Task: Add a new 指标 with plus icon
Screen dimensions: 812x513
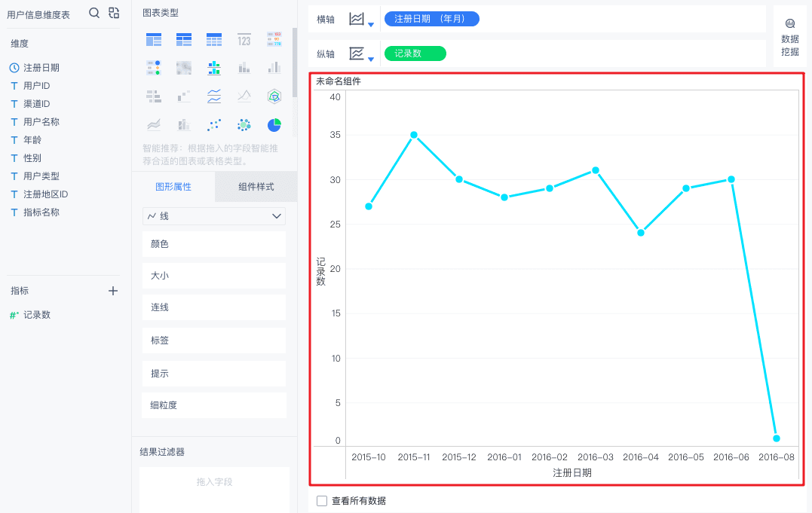Action: pos(113,291)
